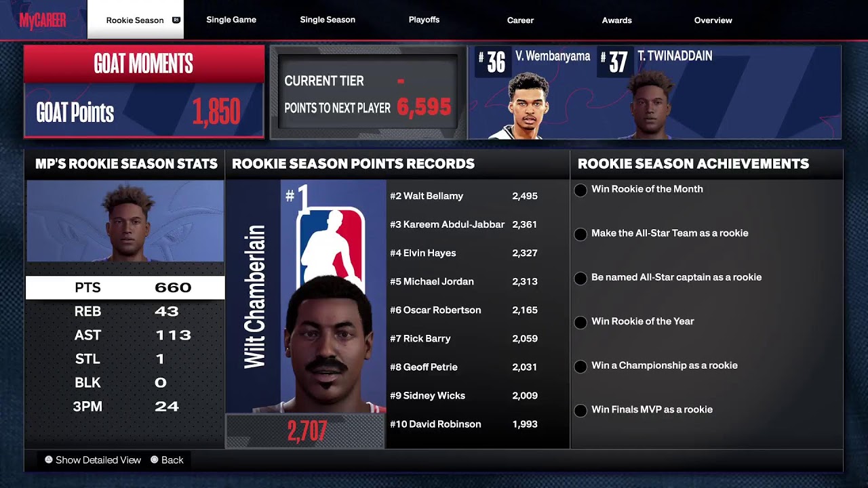This screenshot has height=488, width=868.
Task: Toggle Make the All-Star Team achievement
Action: pyautogui.click(x=580, y=235)
